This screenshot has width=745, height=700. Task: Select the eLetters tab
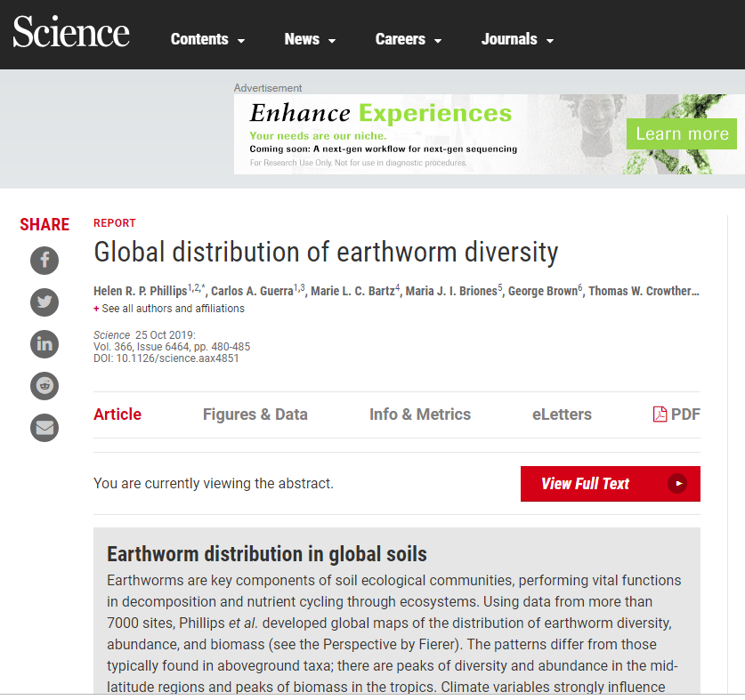tap(562, 414)
